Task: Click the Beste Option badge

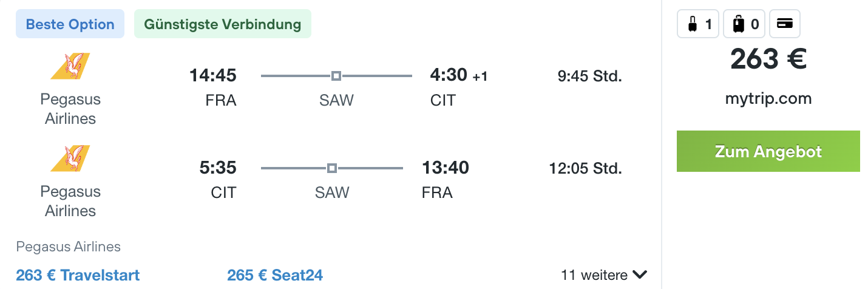Action: [x=70, y=24]
